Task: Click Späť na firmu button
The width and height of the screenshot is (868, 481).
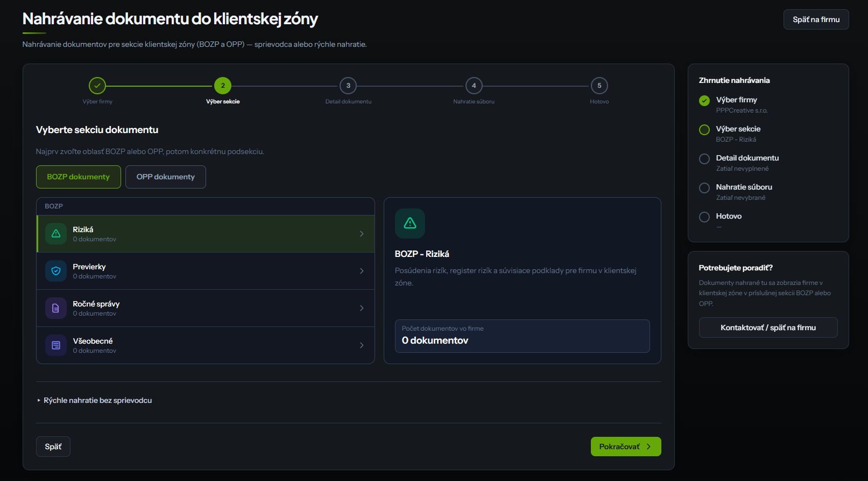Action: 816,19
